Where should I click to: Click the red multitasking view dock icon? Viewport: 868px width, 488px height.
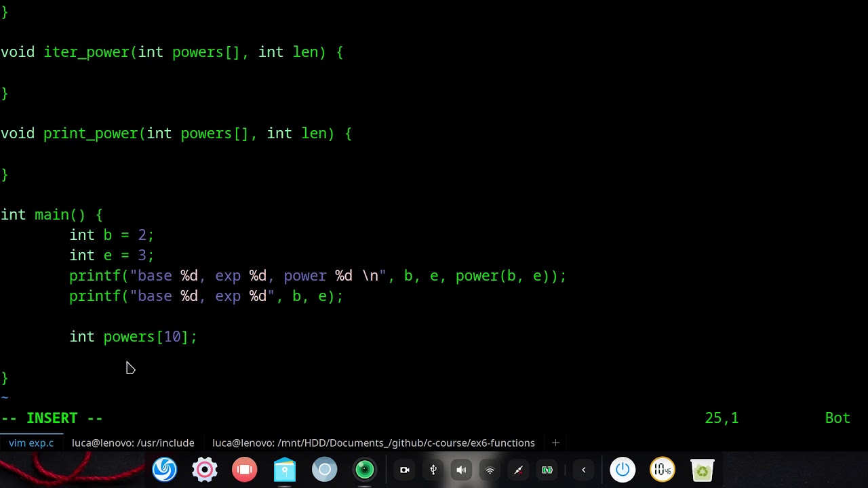click(x=245, y=470)
